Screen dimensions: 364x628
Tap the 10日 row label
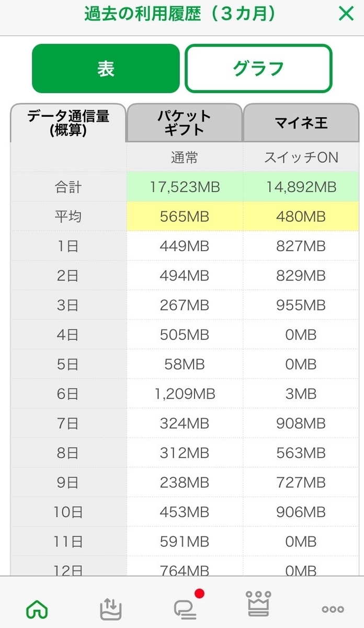[68, 512]
